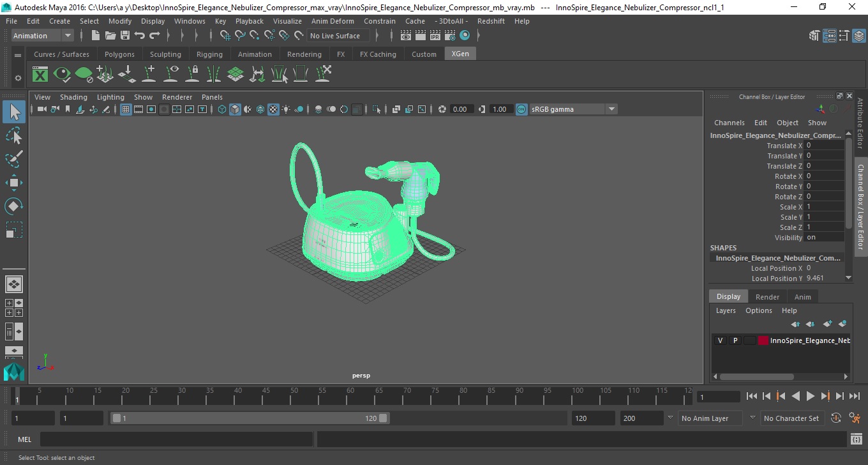Click the Layer Editor horizontal scrollbar
Screen dimensions: 868x465
coord(757,377)
